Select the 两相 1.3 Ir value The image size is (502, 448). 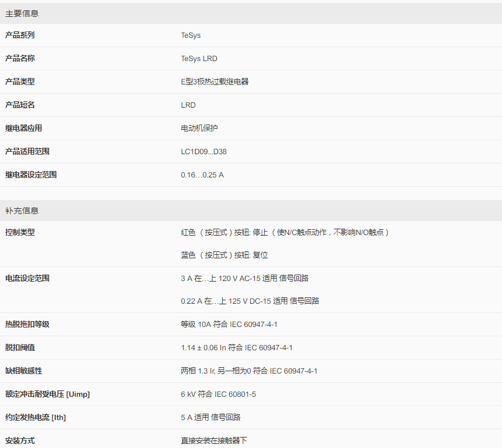click(249, 371)
